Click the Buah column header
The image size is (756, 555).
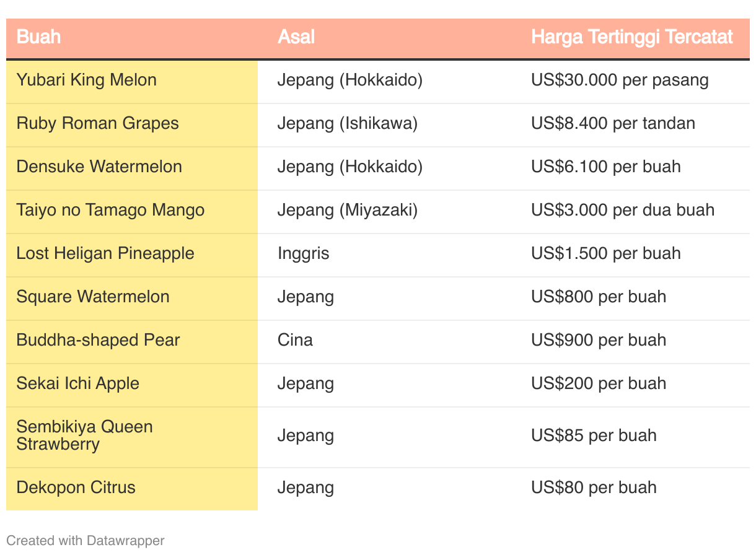click(38, 37)
